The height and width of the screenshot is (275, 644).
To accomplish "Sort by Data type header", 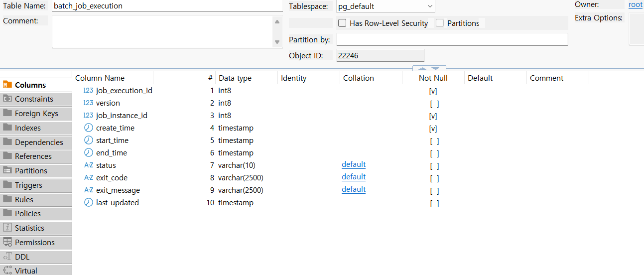I will pyautogui.click(x=247, y=78).
